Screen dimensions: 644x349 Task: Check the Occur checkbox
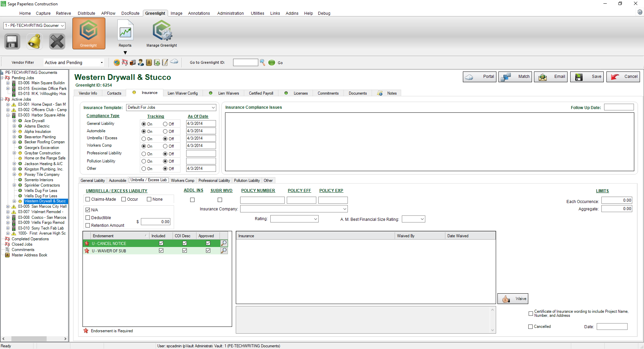point(124,199)
